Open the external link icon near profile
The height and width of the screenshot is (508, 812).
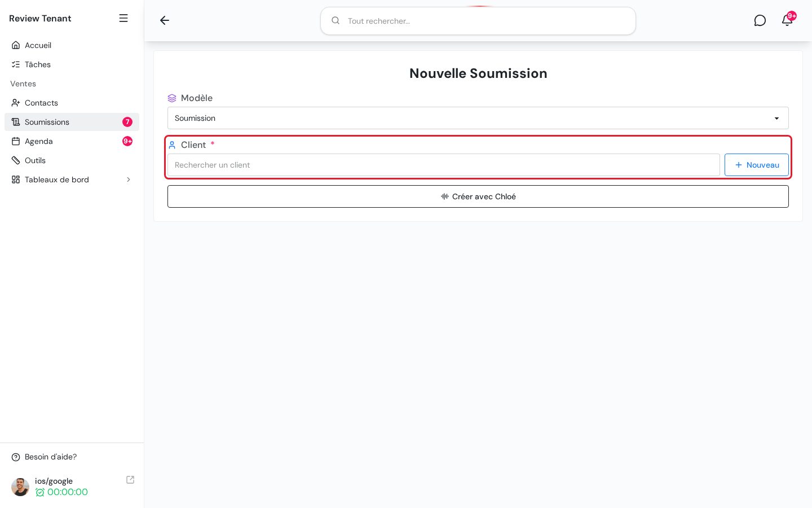130,480
